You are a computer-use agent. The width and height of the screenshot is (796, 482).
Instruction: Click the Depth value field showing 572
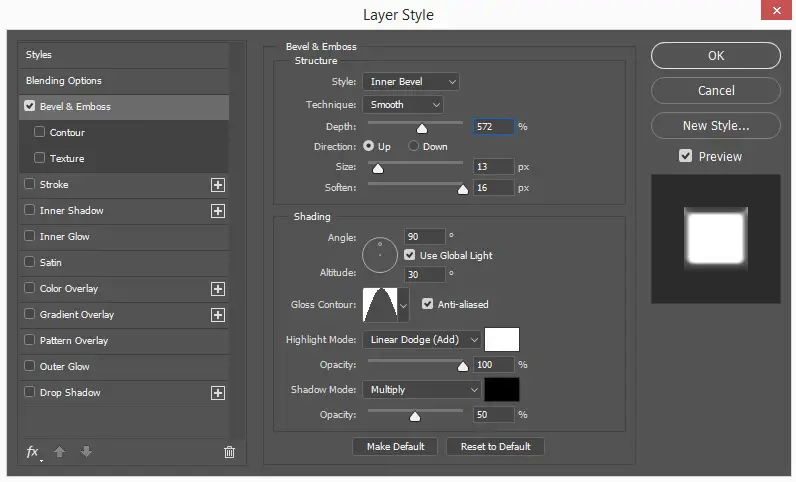click(494, 126)
